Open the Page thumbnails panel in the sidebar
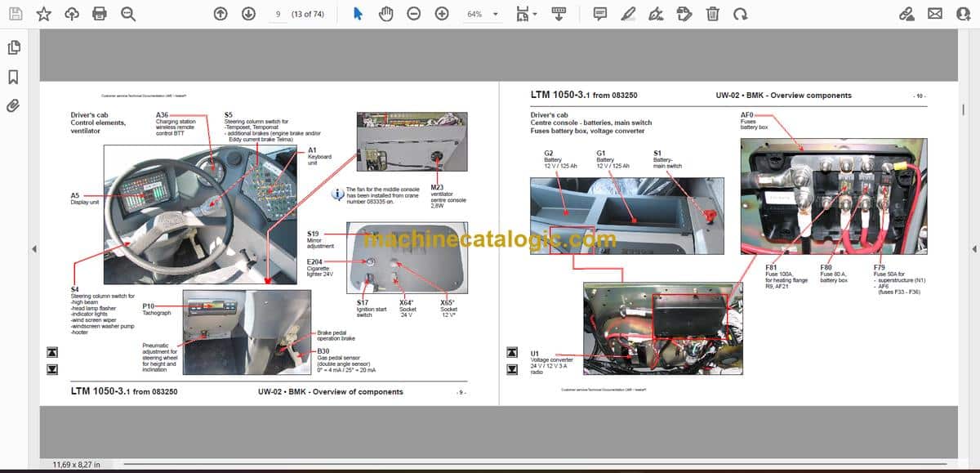This screenshot has width=980, height=473. (13, 48)
